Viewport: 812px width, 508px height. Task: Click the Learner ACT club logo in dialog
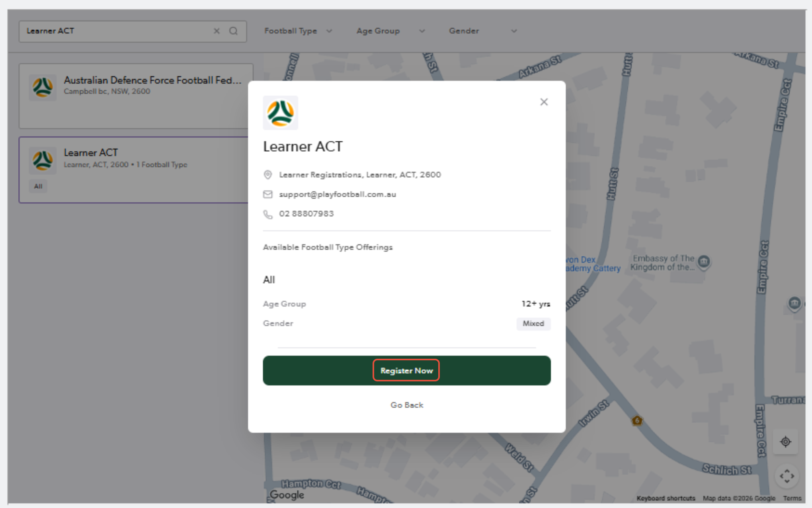tap(280, 113)
